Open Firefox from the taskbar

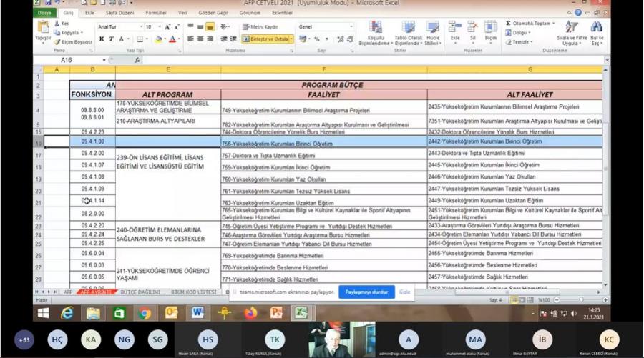pyautogui.click(x=250, y=313)
